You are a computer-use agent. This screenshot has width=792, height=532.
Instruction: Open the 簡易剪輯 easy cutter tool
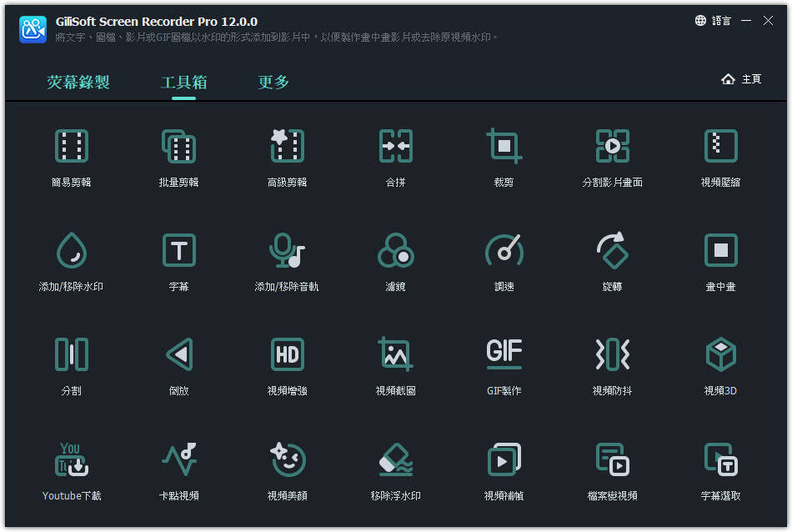[x=71, y=147]
